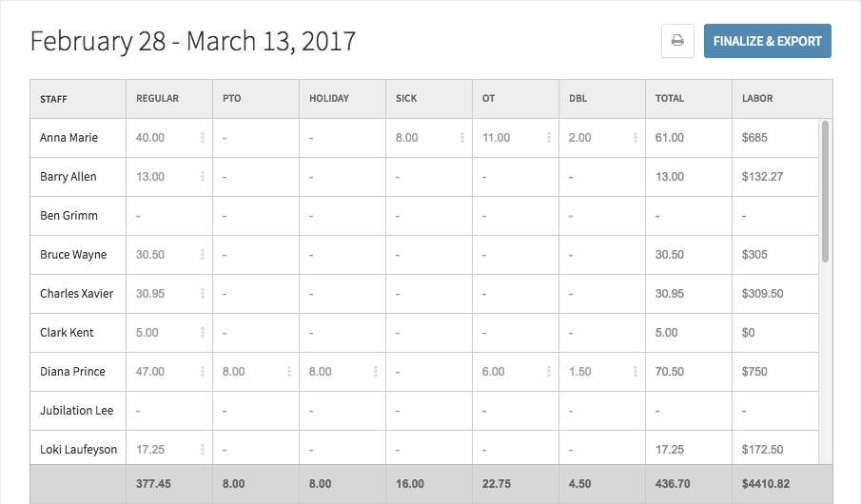The width and height of the screenshot is (861, 504).
Task: Open Anna Marie's regular hours options menu
Action: (x=203, y=138)
